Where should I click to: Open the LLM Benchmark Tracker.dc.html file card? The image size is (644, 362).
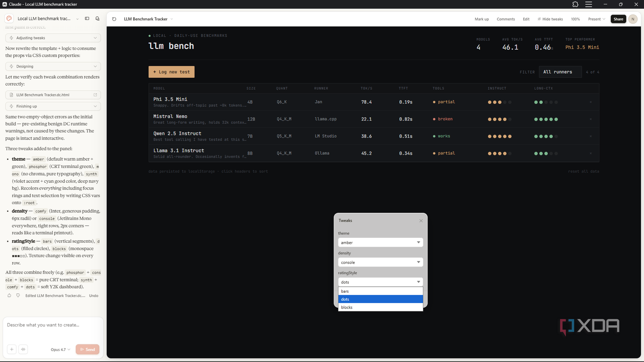tap(53, 95)
